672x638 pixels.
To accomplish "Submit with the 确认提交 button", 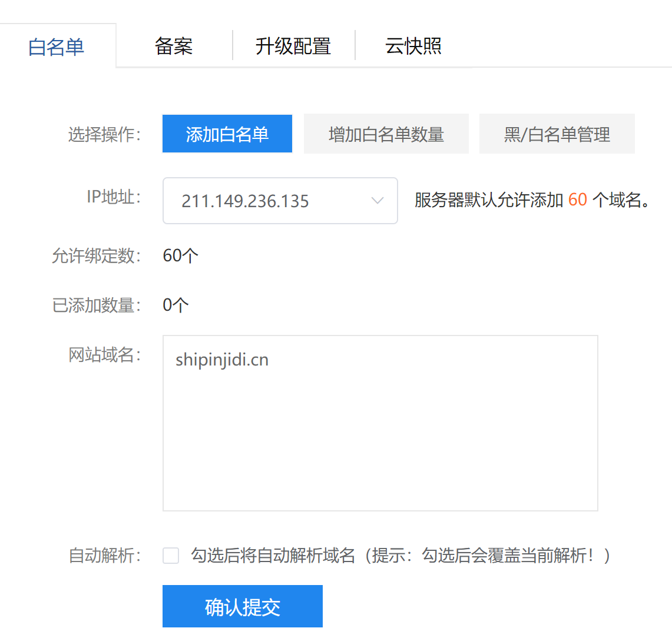I will pos(242,606).
